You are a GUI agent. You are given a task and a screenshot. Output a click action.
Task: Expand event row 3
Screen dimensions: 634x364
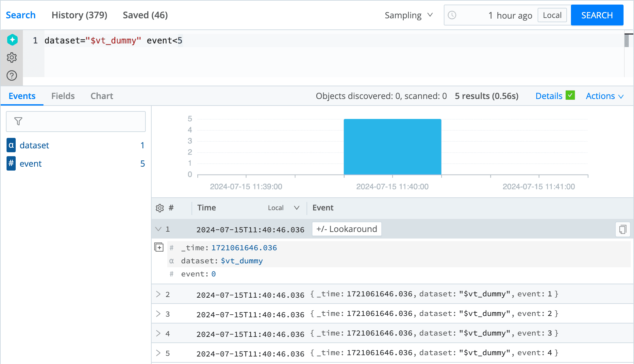158,314
